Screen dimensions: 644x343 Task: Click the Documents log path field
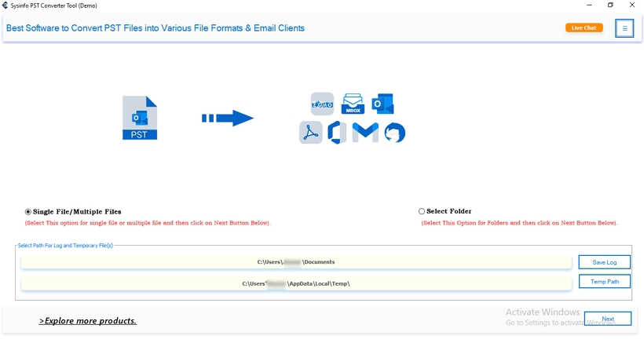click(296, 262)
